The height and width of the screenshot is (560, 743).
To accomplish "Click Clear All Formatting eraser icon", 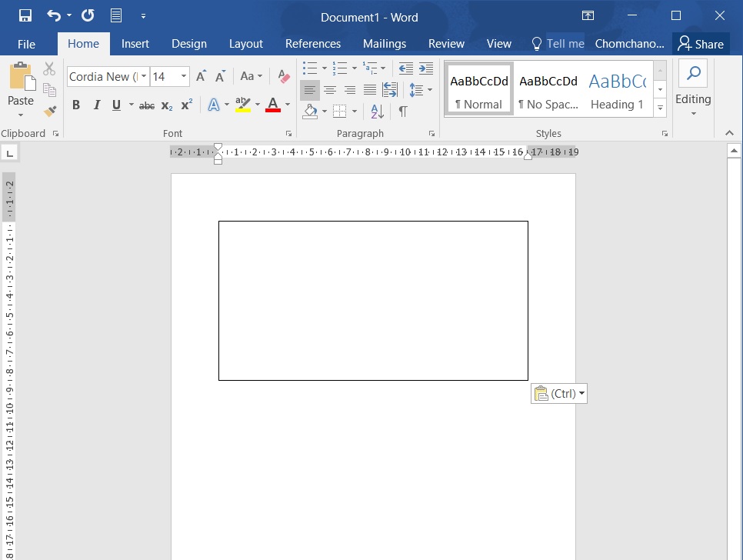I will click(284, 76).
